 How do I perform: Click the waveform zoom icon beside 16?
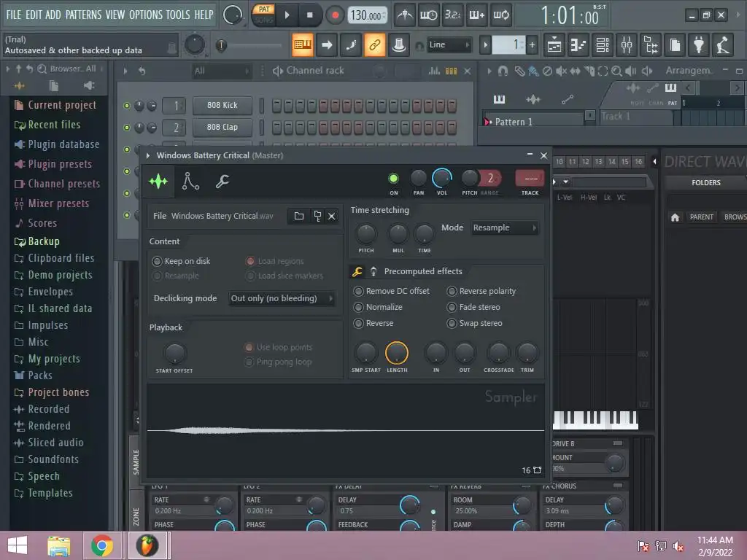pyautogui.click(x=538, y=470)
